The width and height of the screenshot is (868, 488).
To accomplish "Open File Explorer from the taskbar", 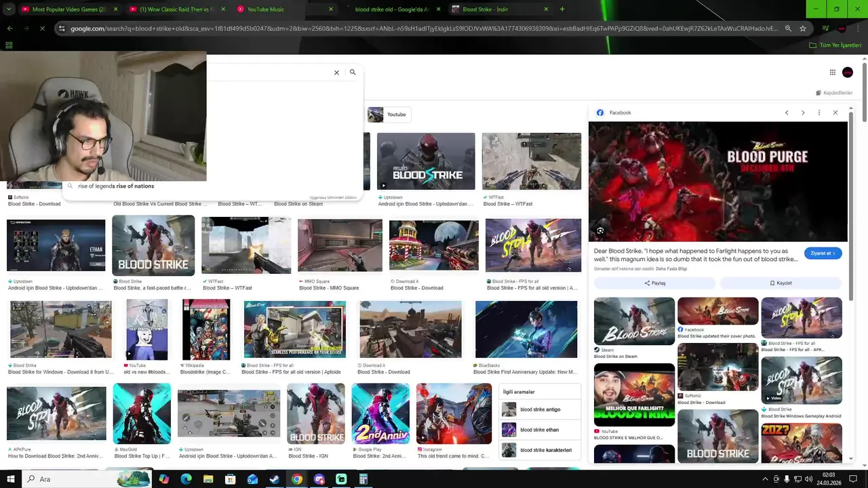I will tap(208, 479).
